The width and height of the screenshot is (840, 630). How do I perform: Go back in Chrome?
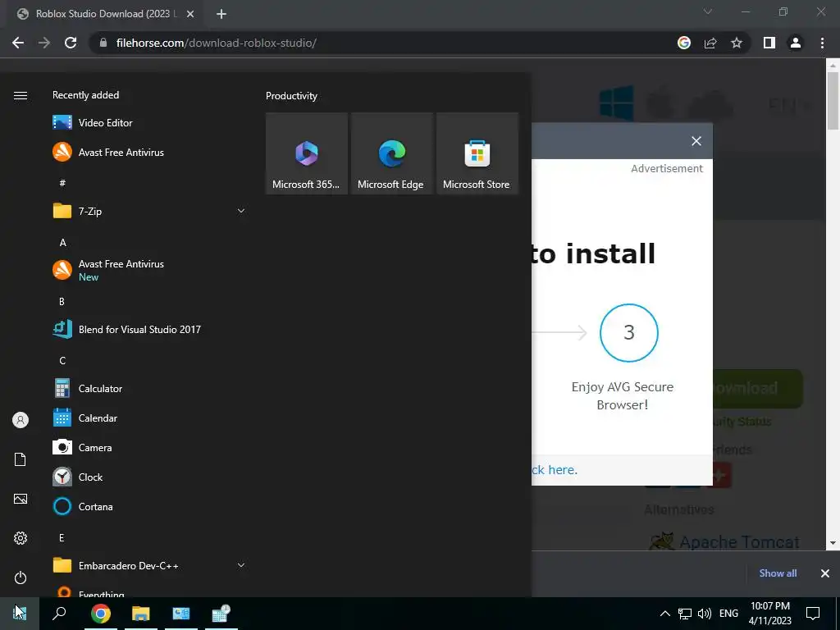(18, 43)
